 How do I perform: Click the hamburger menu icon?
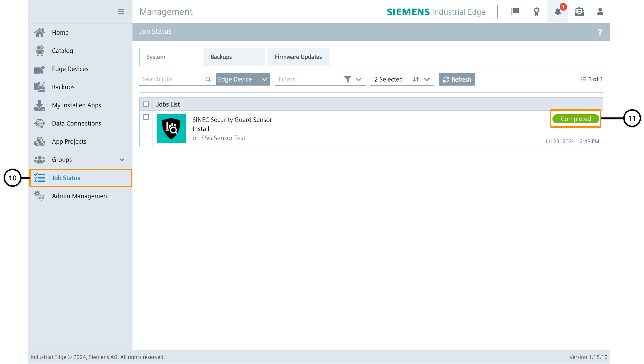tap(121, 11)
